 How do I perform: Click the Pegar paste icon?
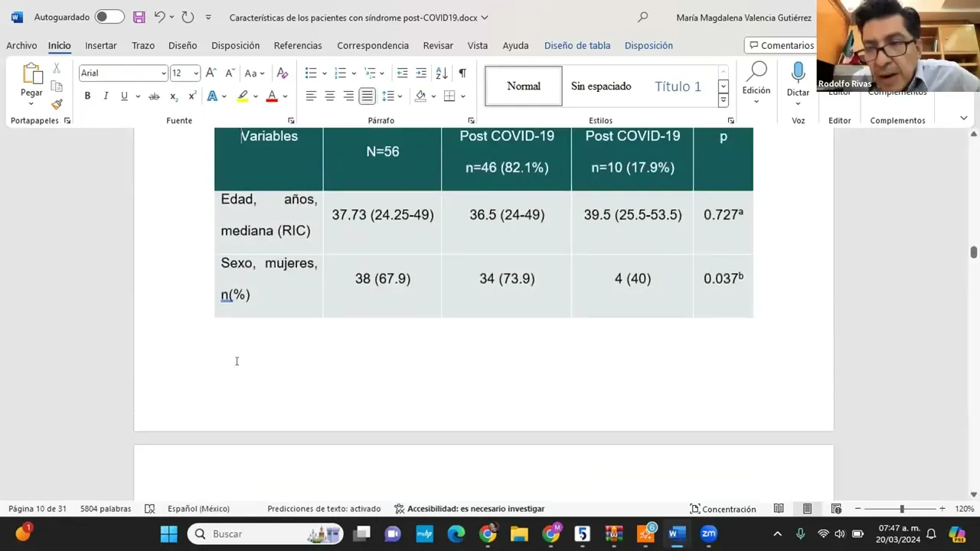pos(31,73)
